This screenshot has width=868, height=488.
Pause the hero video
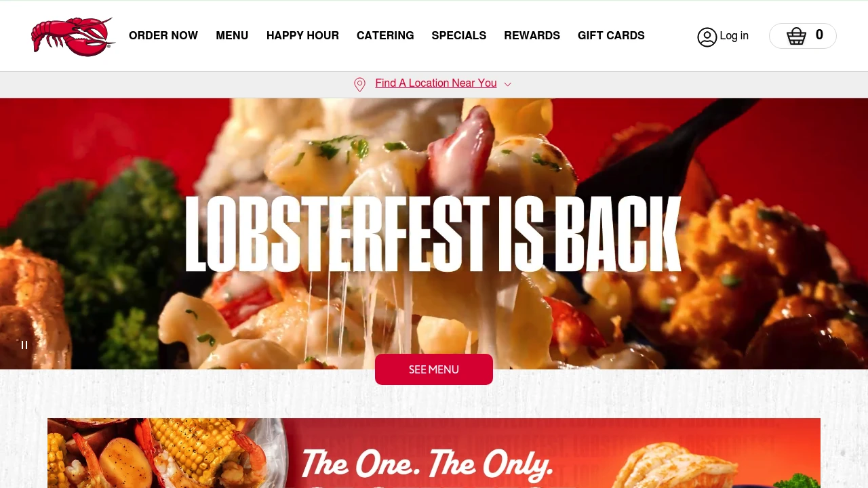(24, 345)
